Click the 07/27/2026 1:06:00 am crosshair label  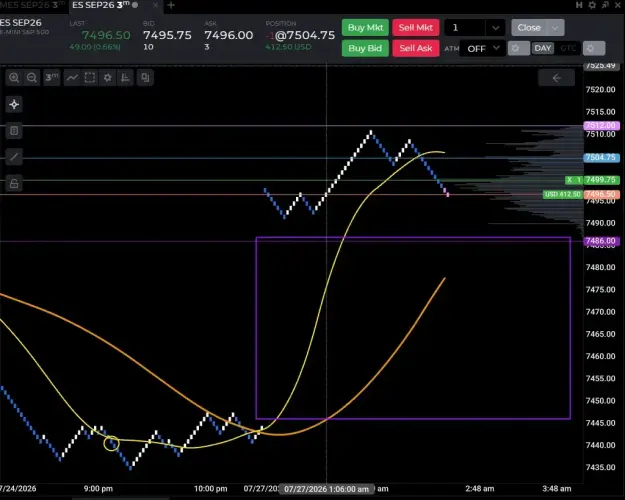point(326,489)
